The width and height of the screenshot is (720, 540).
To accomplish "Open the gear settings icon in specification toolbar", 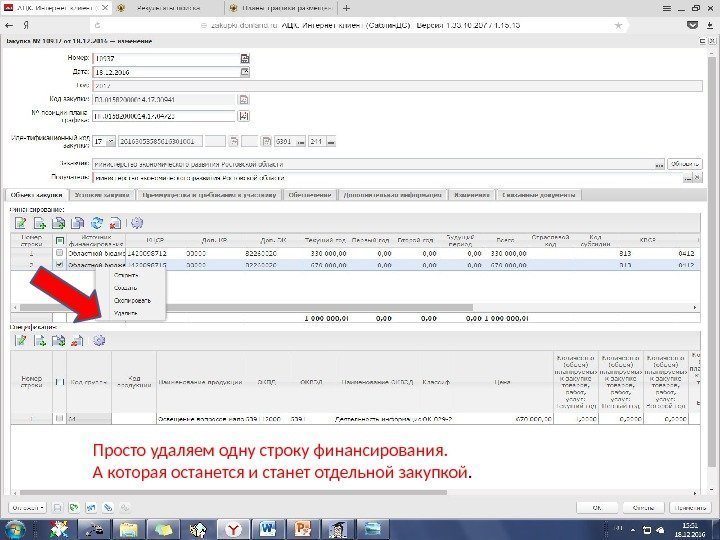I will click(99, 341).
